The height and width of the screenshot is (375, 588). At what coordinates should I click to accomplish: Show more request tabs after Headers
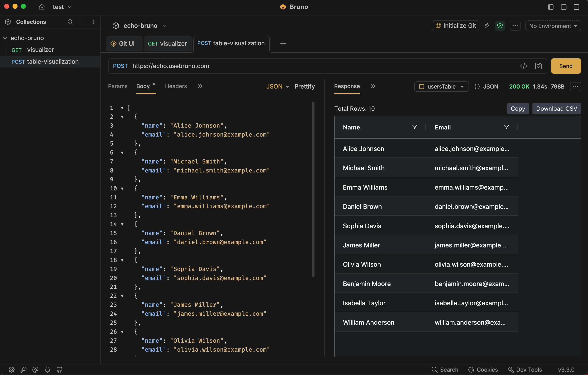pos(200,86)
